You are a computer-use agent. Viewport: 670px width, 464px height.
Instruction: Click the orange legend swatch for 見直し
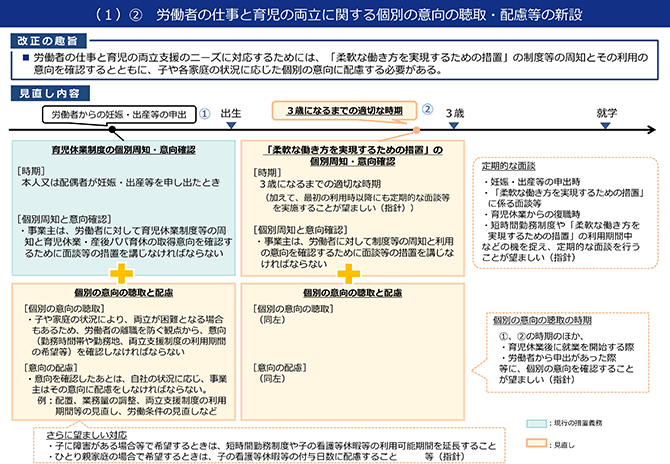point(537,443)
